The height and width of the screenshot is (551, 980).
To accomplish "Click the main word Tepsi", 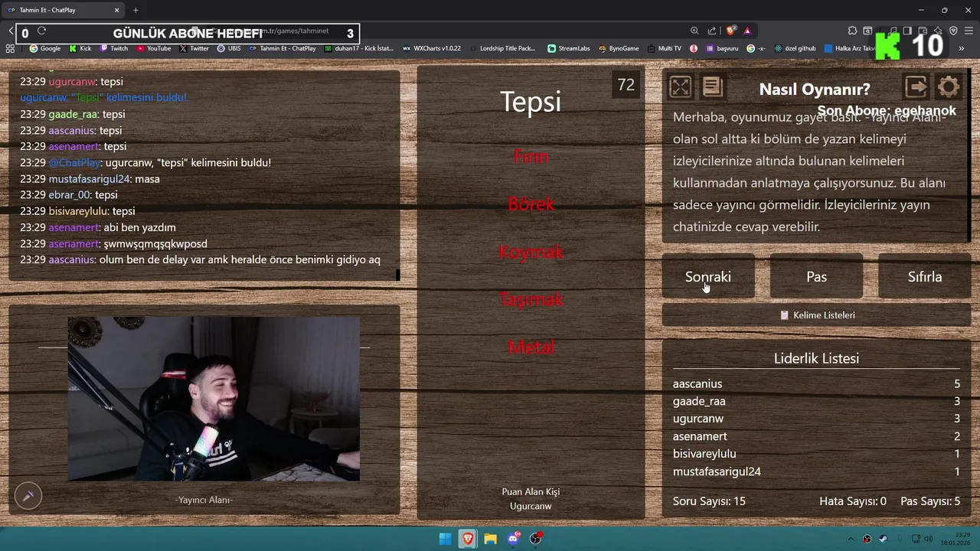I will pyautogui.click(x=531, y=101).
